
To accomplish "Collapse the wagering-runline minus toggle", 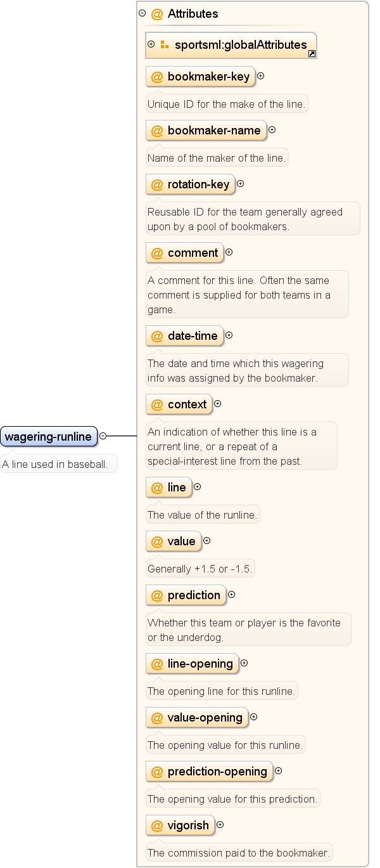I will [x=103, y=436].
